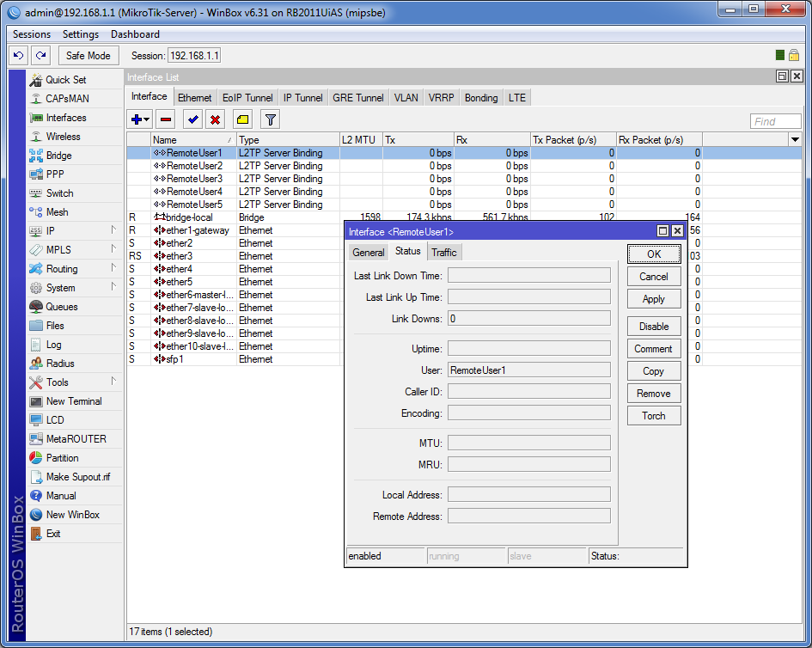Expand the IP submenu arrow
Image resolution: width=812 pixels, height=648 pixels.
point(113,230)
